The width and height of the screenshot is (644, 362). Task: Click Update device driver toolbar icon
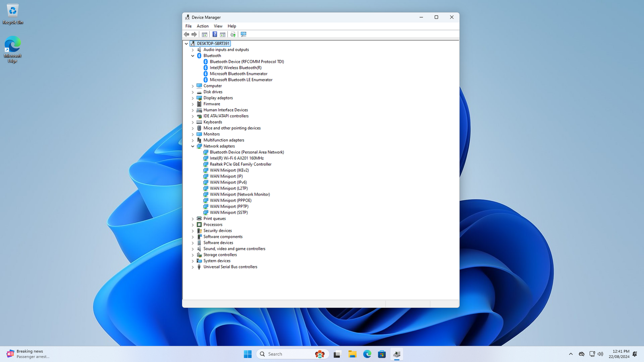click(x=233, y=34)
